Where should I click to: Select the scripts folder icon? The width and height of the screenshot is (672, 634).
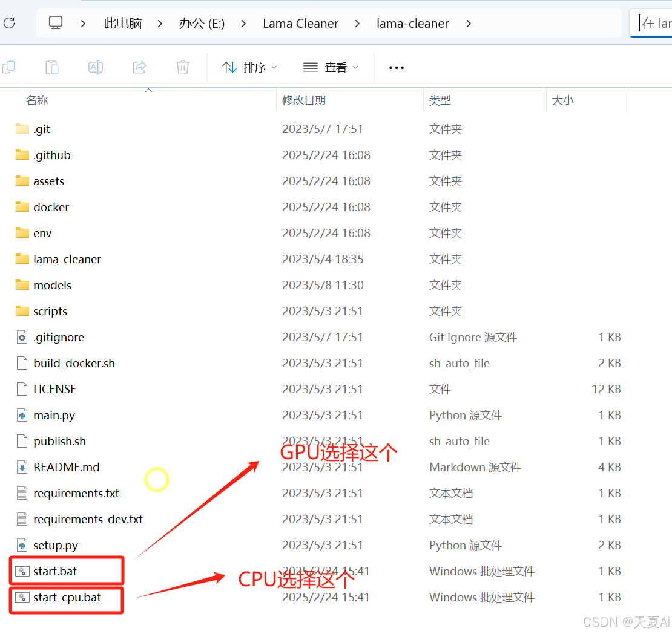tap(22, 311)
